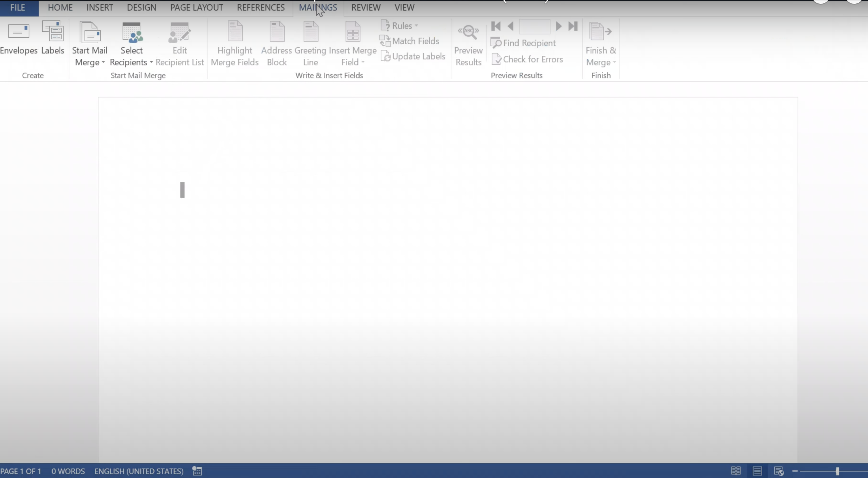Click the Find Recipient button

524,43
